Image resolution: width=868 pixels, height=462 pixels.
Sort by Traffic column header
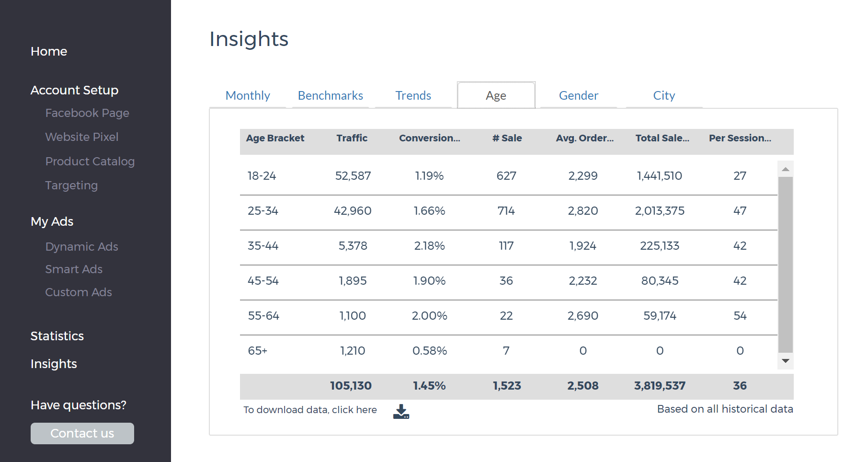point(352,138)
